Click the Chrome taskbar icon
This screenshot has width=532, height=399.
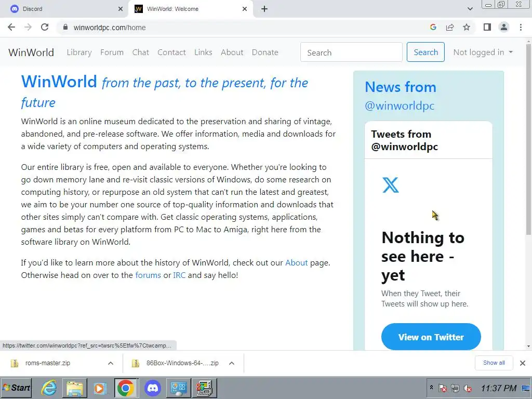coord(126,388)
